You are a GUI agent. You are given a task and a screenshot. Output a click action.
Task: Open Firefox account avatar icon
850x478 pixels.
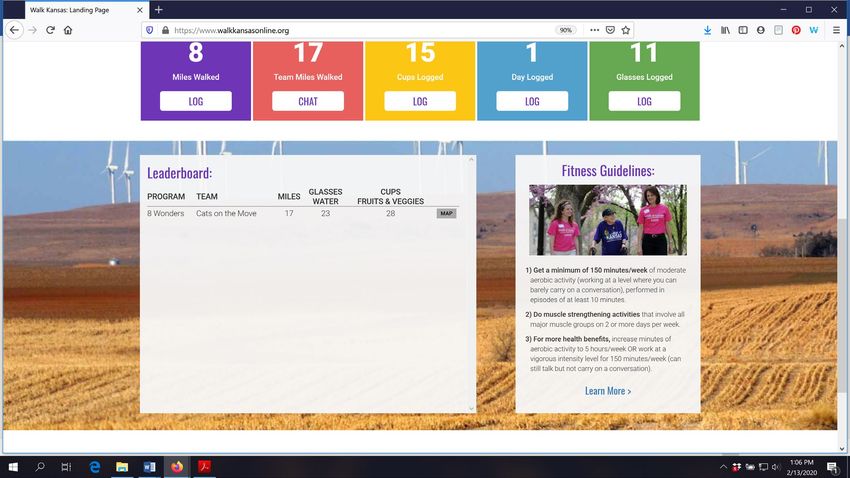(x=761, y=30)
